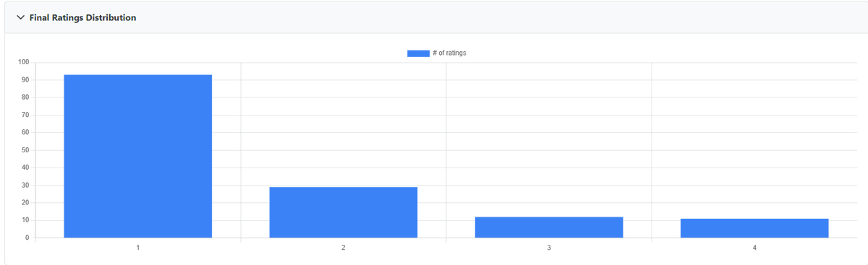Select the bar for rating 4
This screenshot has height=265, width=868.
coord(754,228)
